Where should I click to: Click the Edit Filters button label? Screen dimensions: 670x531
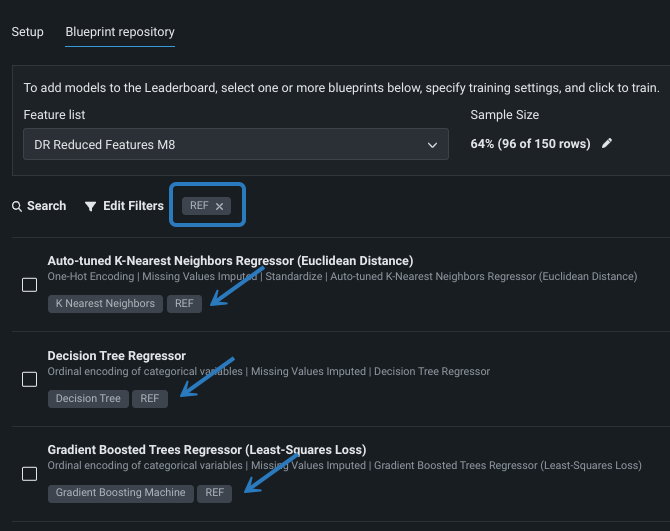coord(133,206)
